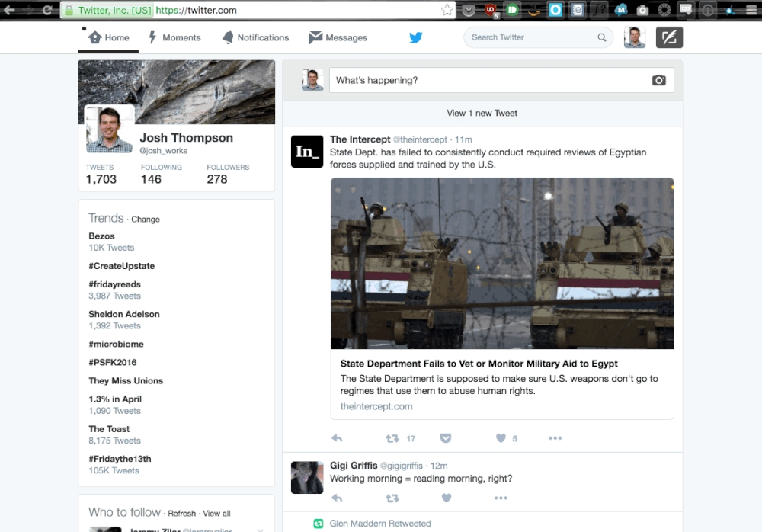Open the WhatFont f? extension
This screenshot has height=532, width=762.
click(599, 10)
